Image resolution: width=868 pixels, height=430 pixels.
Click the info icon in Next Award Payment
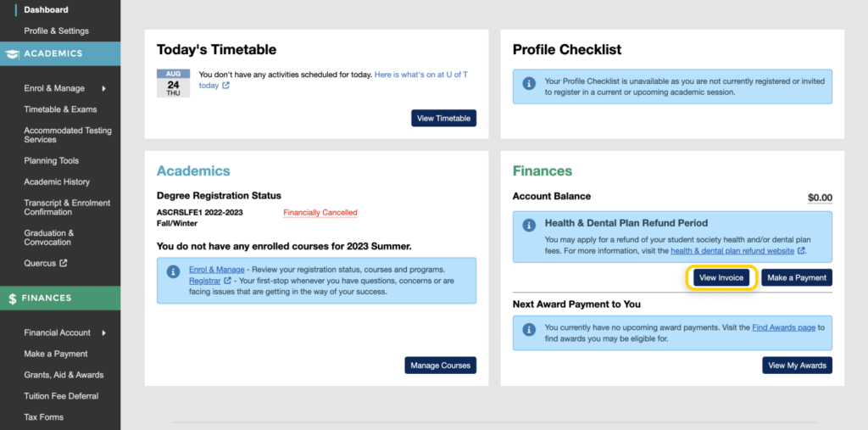(x=529, y=328)
